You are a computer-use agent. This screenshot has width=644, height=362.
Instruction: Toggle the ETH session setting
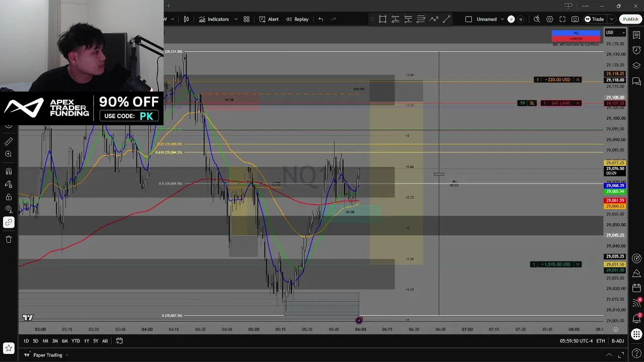(x=601, y=341)
